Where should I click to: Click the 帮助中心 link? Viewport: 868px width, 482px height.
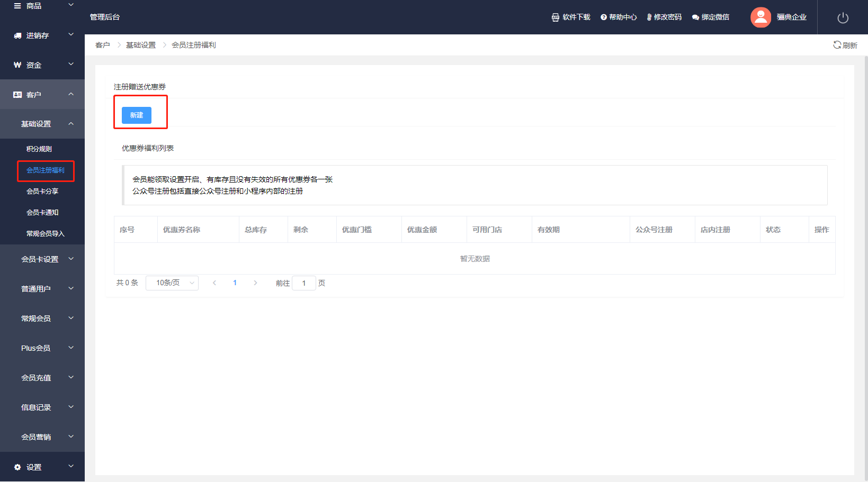point(623,17)
